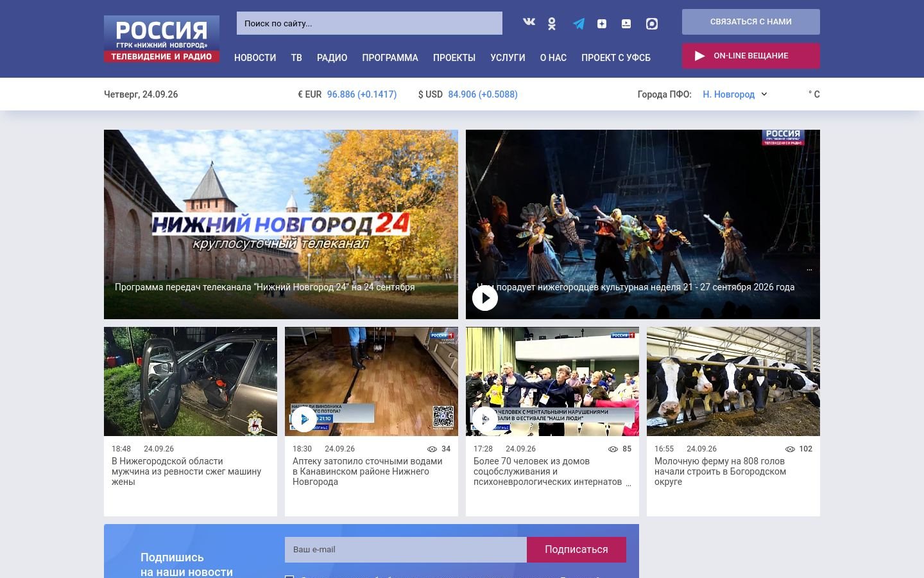Click the play triangle in ON-LINE ВЕЩАНИЕ
This screenshot has height=578, width=924.
(x=700, y=56)
